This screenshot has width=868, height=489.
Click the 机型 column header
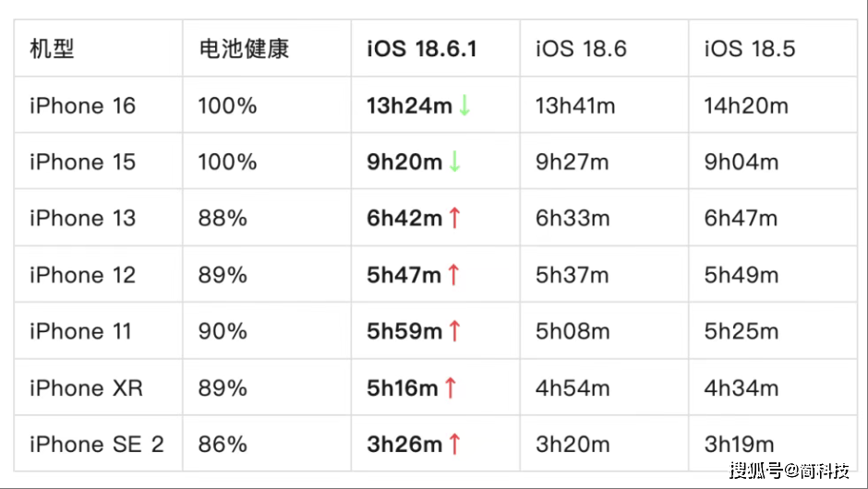tap(52, 49)
